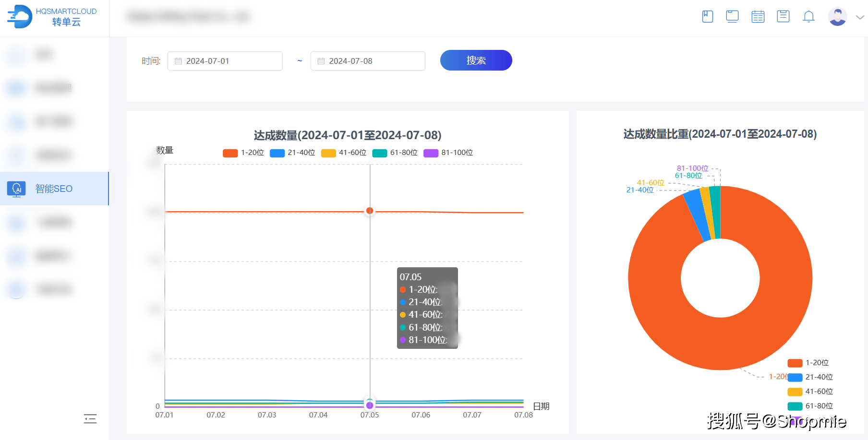Open the bookmark icon in header

click(707, 16)
